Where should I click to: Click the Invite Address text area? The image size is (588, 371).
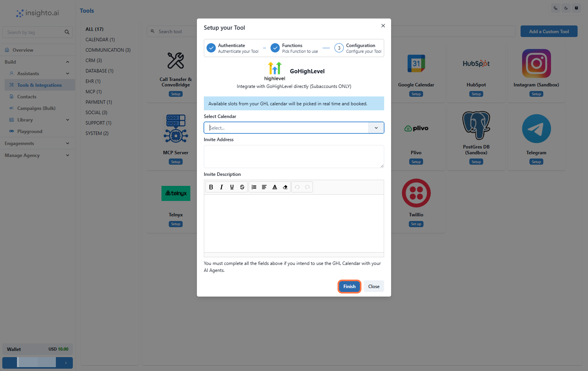(294, 157)
